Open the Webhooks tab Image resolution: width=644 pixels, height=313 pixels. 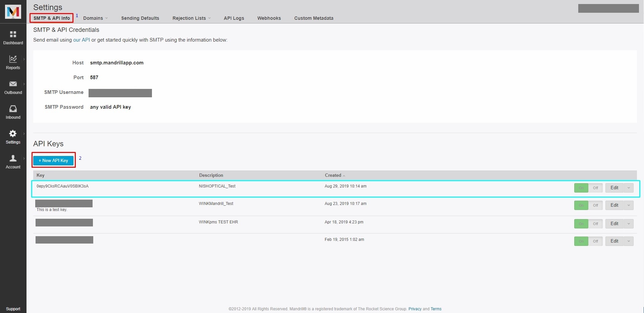269,18
